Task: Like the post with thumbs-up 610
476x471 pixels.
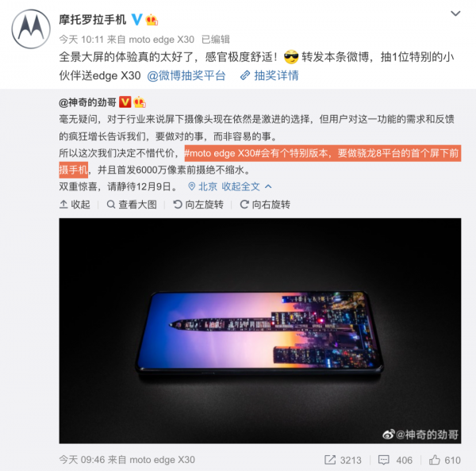Action: pyautogui.click(x=435, y=460)
